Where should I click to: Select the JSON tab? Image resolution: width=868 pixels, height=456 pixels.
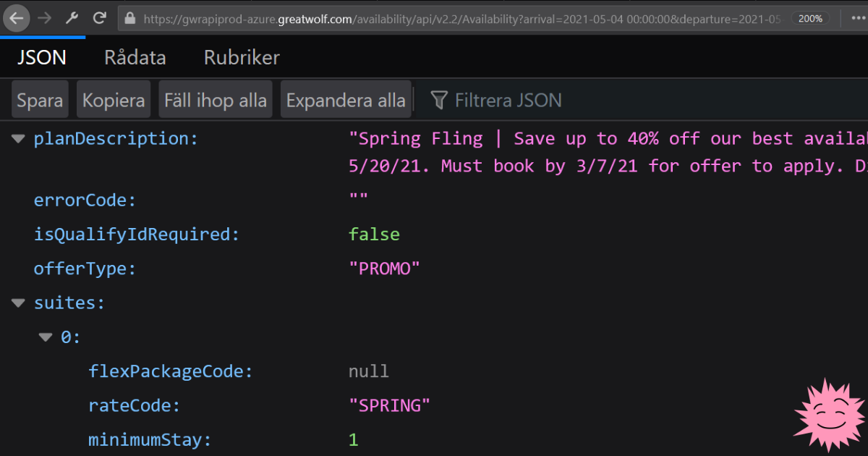coord(42,58)
